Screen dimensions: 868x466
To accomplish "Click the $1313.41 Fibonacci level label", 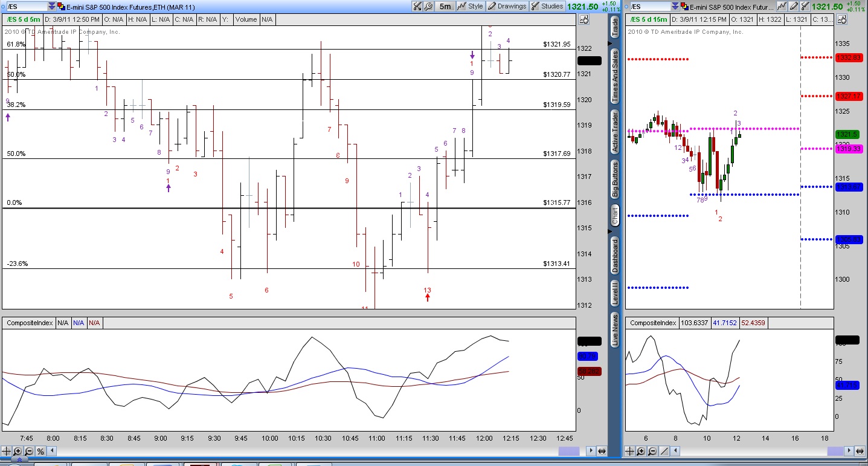I will 556,264.
